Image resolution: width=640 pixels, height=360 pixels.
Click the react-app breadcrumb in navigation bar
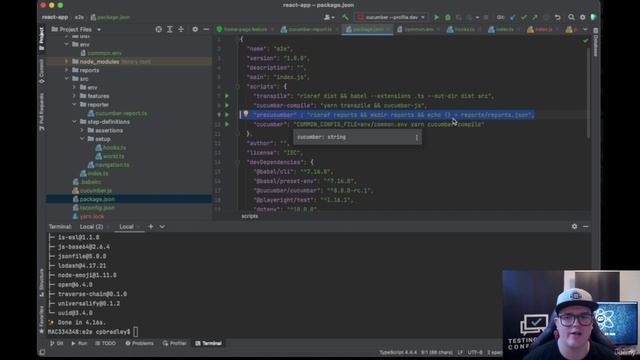point(55,17)
